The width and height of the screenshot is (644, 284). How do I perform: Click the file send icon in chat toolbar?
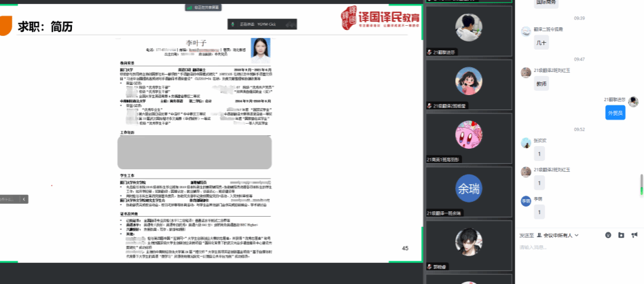point(621,235)
